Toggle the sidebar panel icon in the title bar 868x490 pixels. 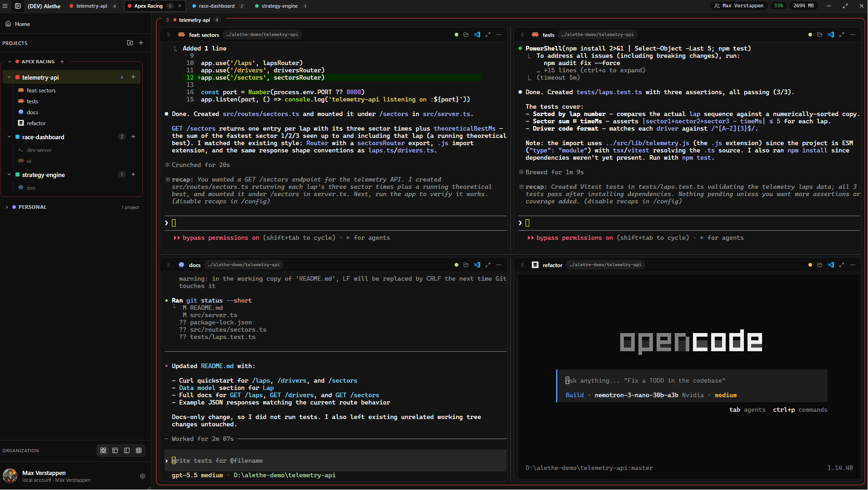(18, 6)
